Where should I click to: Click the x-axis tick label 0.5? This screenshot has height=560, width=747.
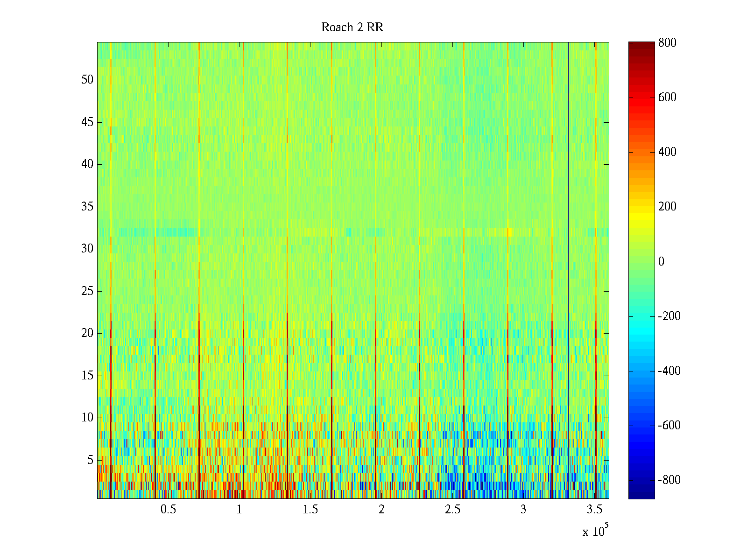[168, 510]
